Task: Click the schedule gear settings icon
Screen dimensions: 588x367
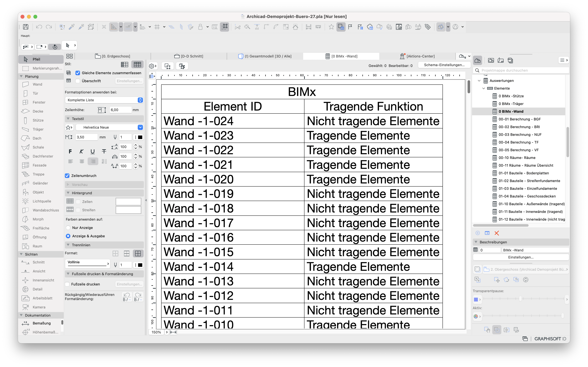Action: (153, 66)
